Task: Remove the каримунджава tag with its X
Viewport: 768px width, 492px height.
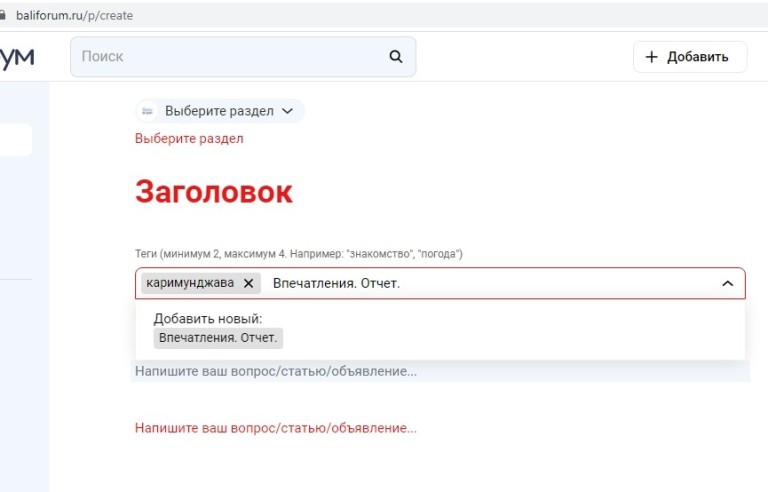Action: click(249, 283)
